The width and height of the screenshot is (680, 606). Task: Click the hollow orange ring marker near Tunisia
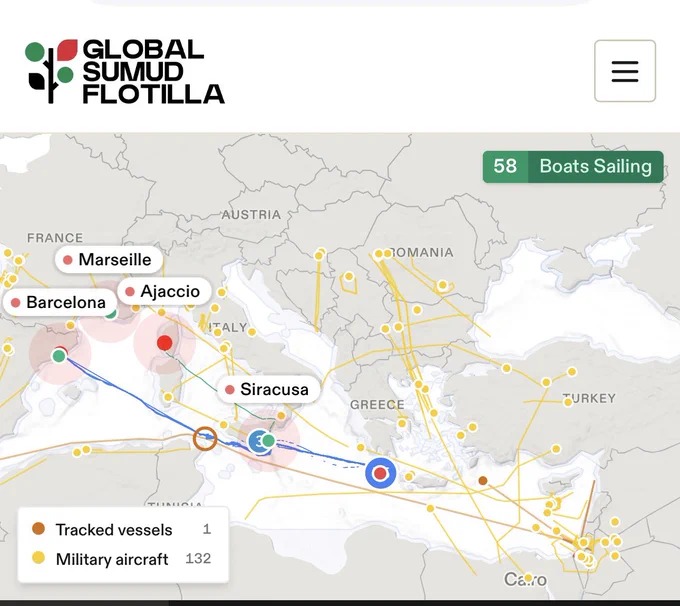205,439
